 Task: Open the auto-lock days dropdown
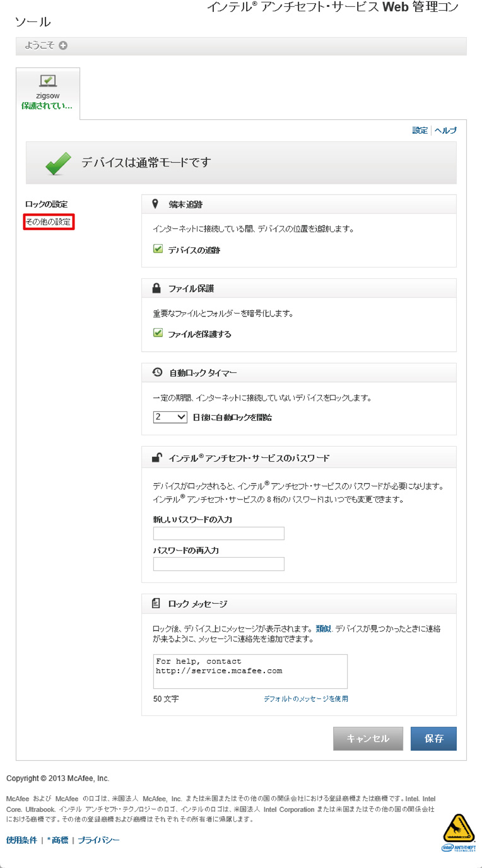pos(170,417)
